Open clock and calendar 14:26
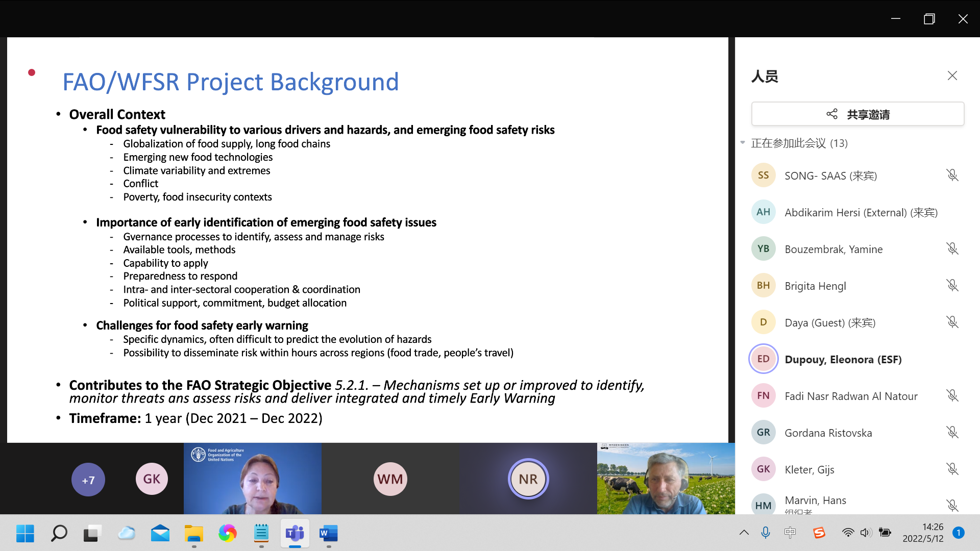Viewport: 980px width, 551px height. pos(923,533)
